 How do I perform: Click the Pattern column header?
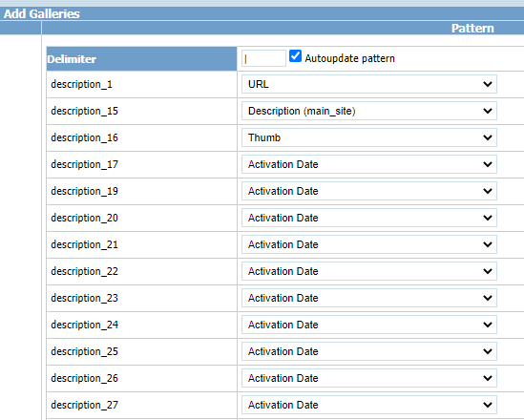click(472, 29)
